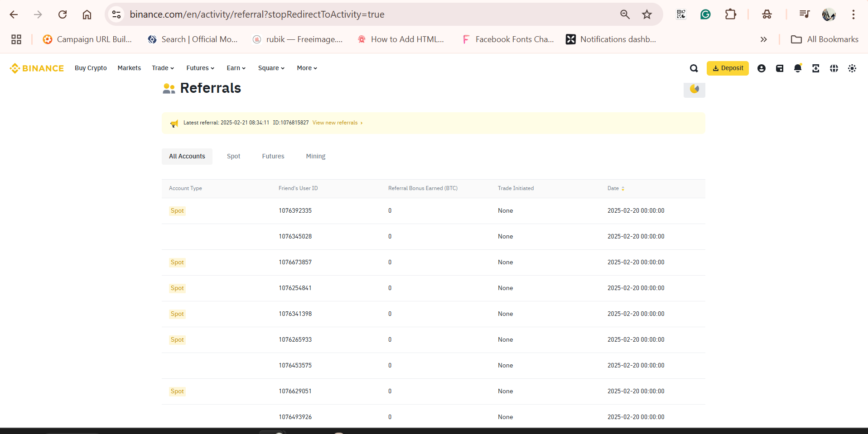Open Binance site search
868x434 pixels.
(x=694, y=68)
